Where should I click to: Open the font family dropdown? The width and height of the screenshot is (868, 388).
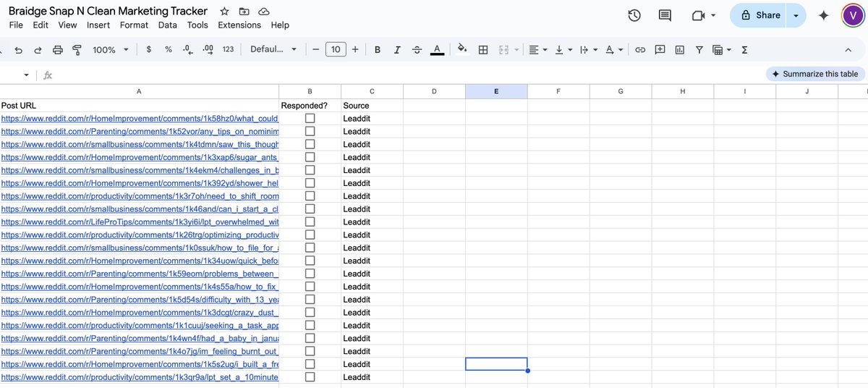pos(273,50)
